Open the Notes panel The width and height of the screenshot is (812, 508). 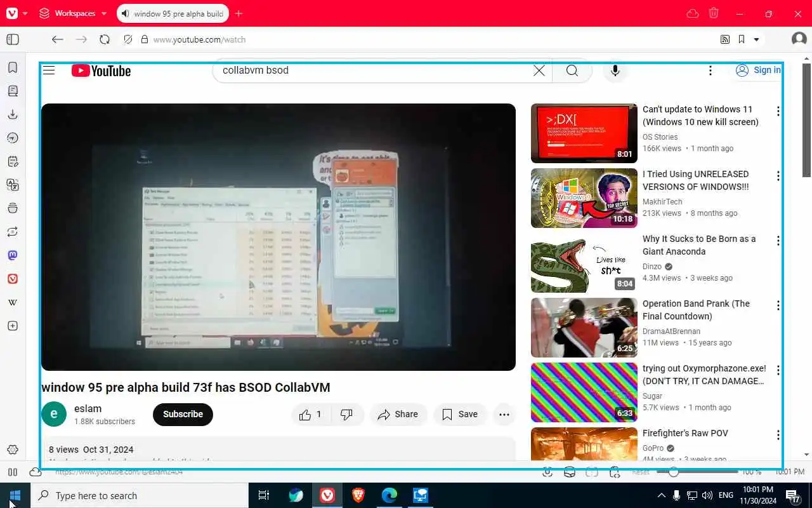coord(13,161)
